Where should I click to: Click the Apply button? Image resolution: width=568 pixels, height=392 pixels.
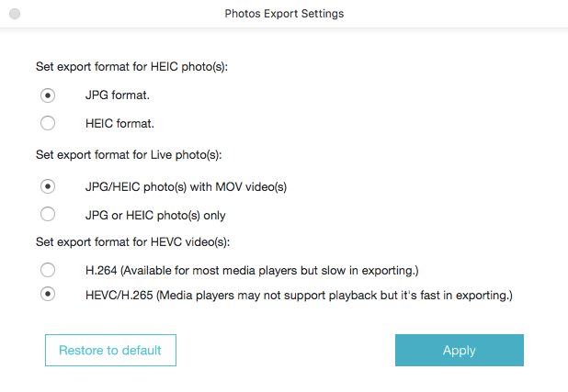(x=459, y=350)
